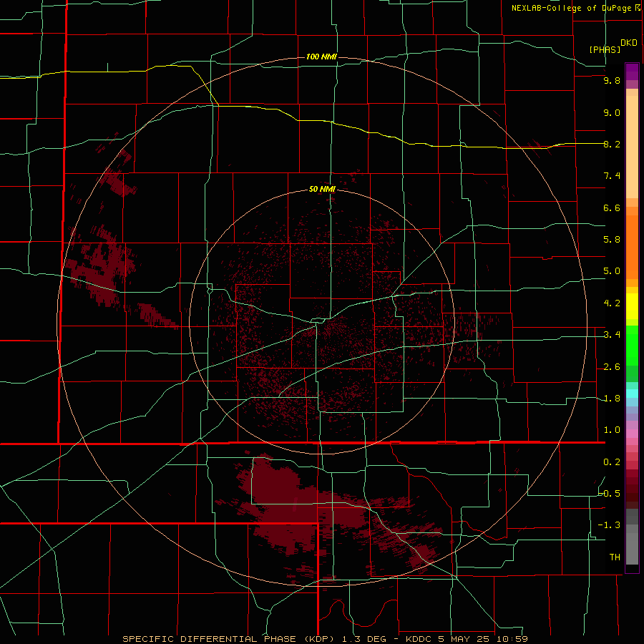Click the 6.6 scale value
644x644 pixels.
click(x=612, y=208)
